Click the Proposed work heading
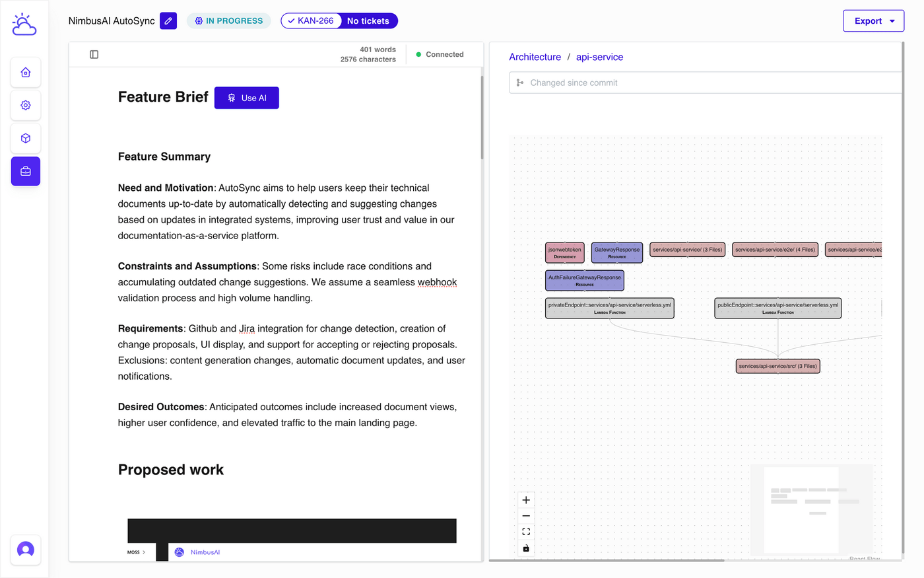 171,470
